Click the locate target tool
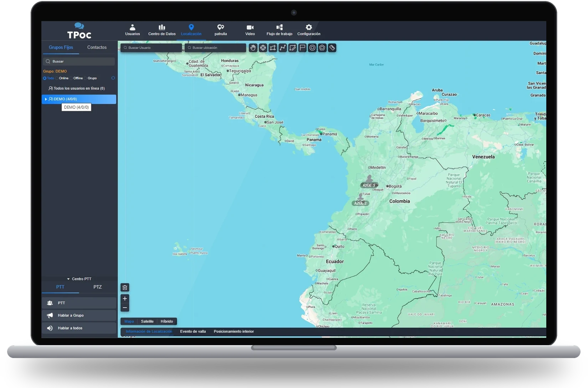The height and width of the screenshot is (388, 588). point(263,48)
